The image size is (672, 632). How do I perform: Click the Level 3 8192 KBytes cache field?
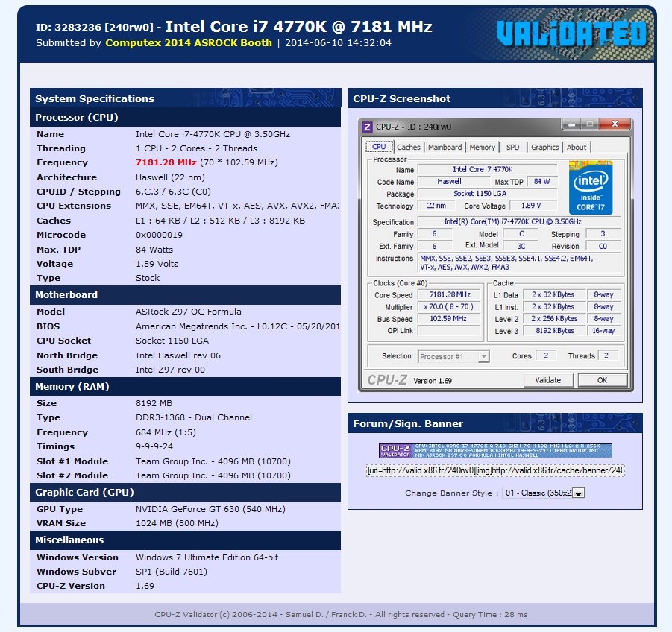click(x=555, y=331)
